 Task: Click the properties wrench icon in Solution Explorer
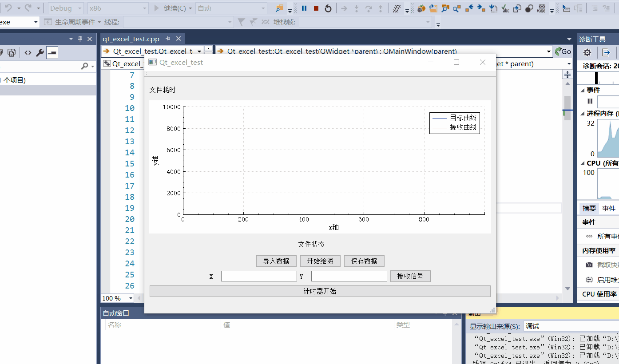tap(40, 53)
